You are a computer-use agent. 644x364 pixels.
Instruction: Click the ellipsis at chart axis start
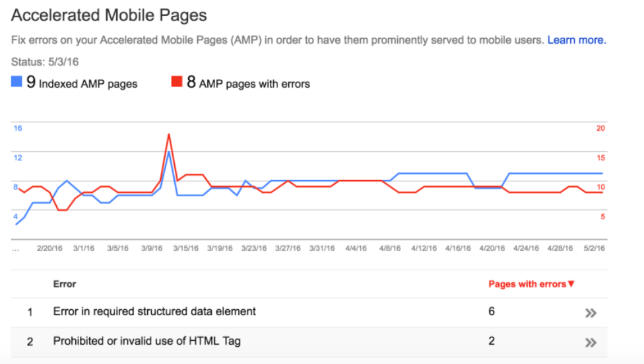point(16,249)
